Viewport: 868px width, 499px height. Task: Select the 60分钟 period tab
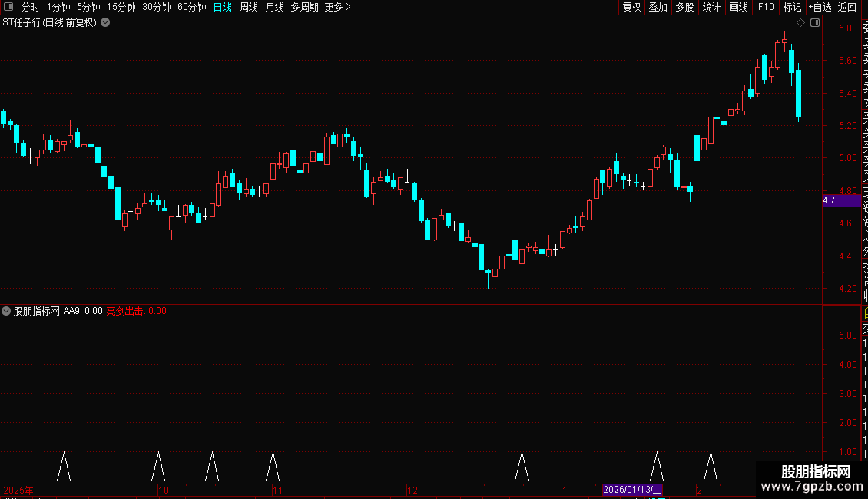coord(191,7)
